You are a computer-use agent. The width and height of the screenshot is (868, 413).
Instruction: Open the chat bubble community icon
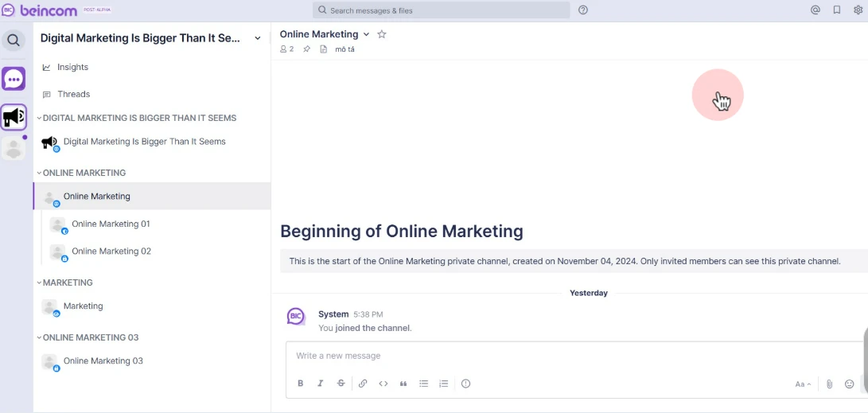14,79
